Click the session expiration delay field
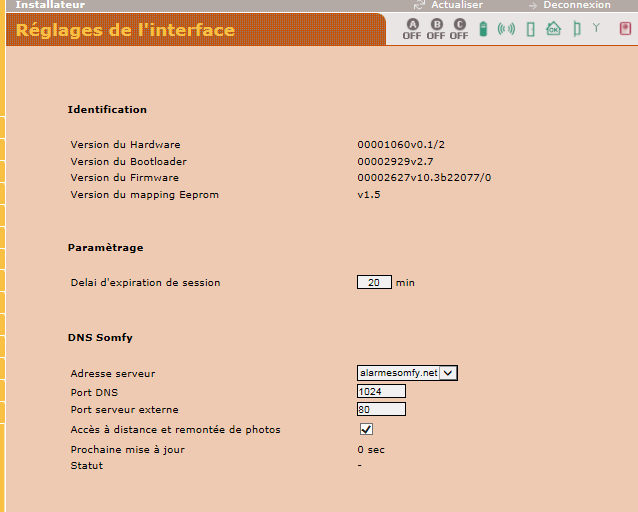Image resolution: width=638 pixels, height=512 pixels. pyautogui.click(x=374, y=283)
